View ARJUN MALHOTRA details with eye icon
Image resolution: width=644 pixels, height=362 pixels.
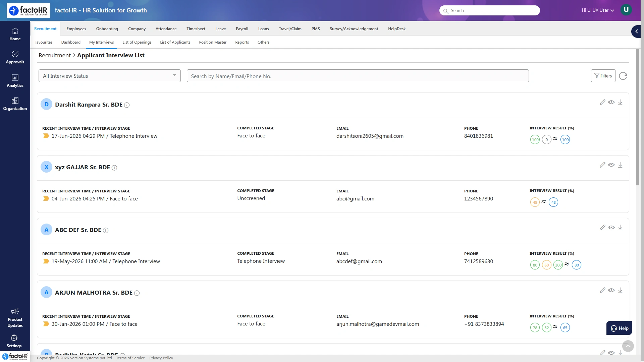pos(611,290)
